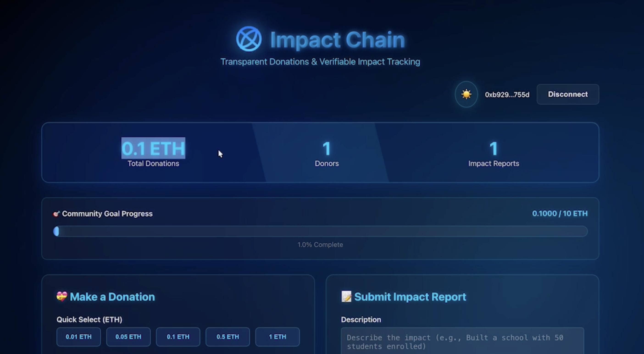
Task: Click the gift heart icon by Make a Donation
Action: [61, 296]
